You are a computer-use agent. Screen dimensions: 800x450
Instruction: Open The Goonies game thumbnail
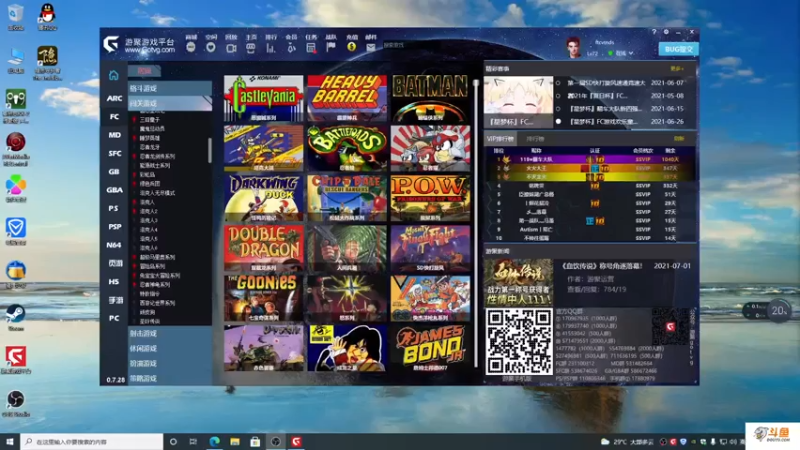[x=263, y=298]
